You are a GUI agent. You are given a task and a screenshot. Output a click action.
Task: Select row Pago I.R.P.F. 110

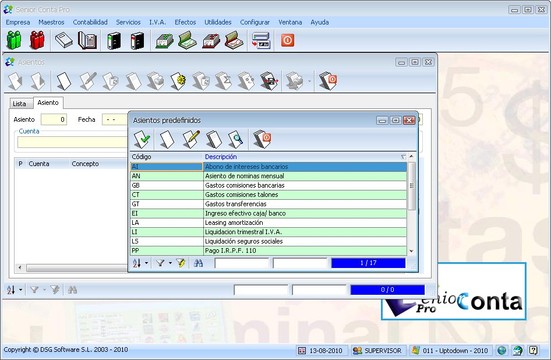pos(268,251)
